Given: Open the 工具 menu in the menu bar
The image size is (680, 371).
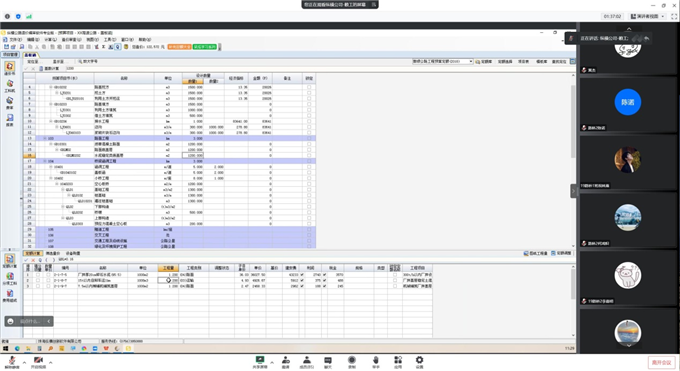Looking at the screenshot, I should [x=107, y=39].
